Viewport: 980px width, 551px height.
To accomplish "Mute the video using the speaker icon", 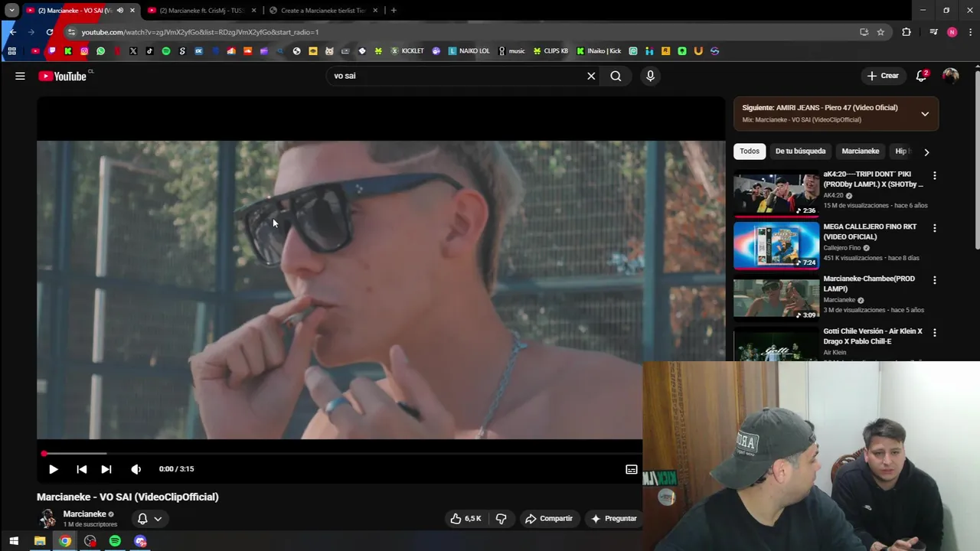I will (x=136, y=469).
